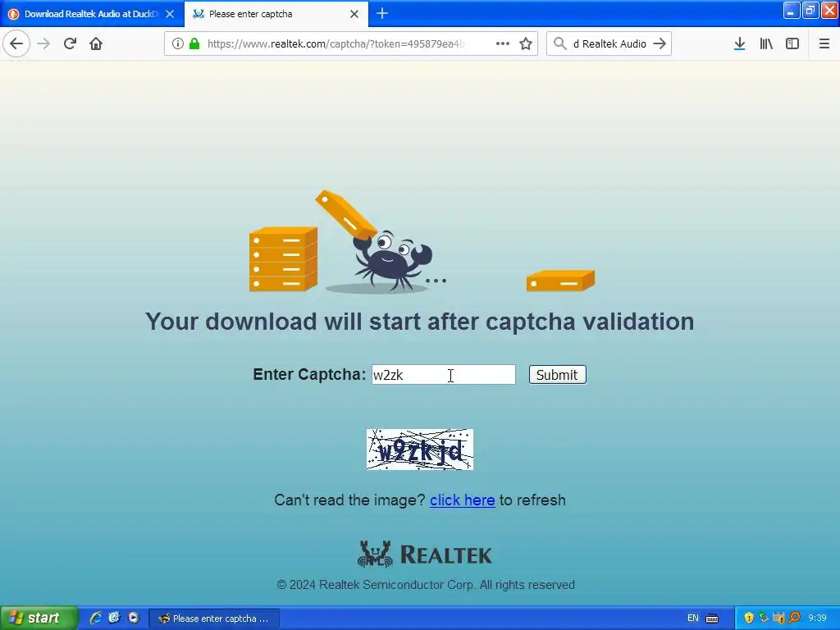
Task: Open the browser home page icon
Action: (96, 43)
